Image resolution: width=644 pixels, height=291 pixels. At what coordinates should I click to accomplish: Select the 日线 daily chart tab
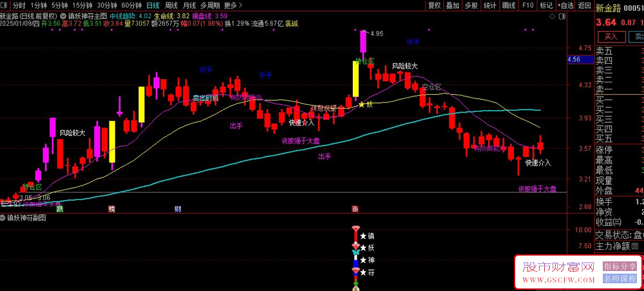(x=153, y=6)
